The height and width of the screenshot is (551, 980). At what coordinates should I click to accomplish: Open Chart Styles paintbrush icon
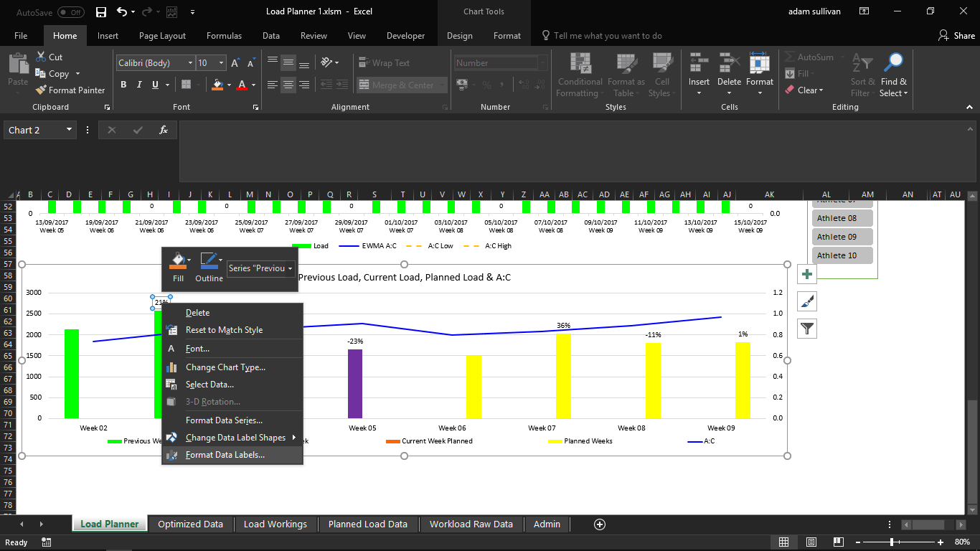point(807,301)
